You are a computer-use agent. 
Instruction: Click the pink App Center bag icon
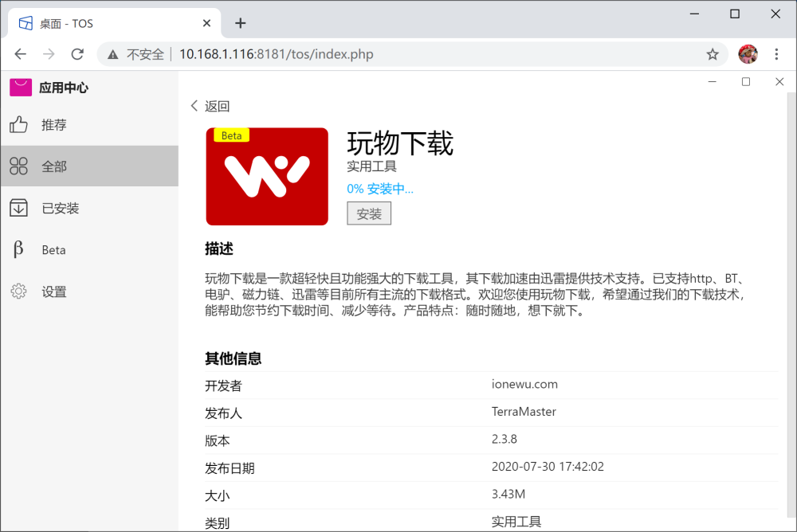point(21,88)
